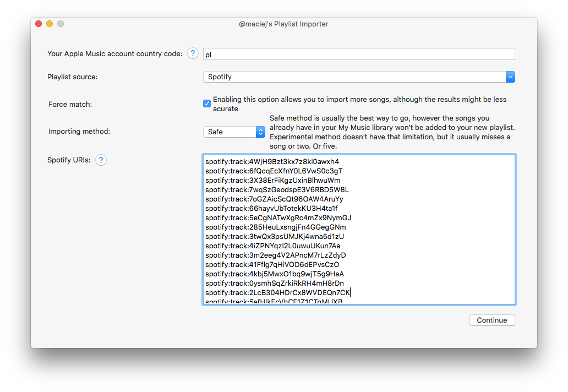Image resolution: width=568 pixels, height=392 pixels.
Task: Open help for Spotify URIs
Action: pos(101,160)
